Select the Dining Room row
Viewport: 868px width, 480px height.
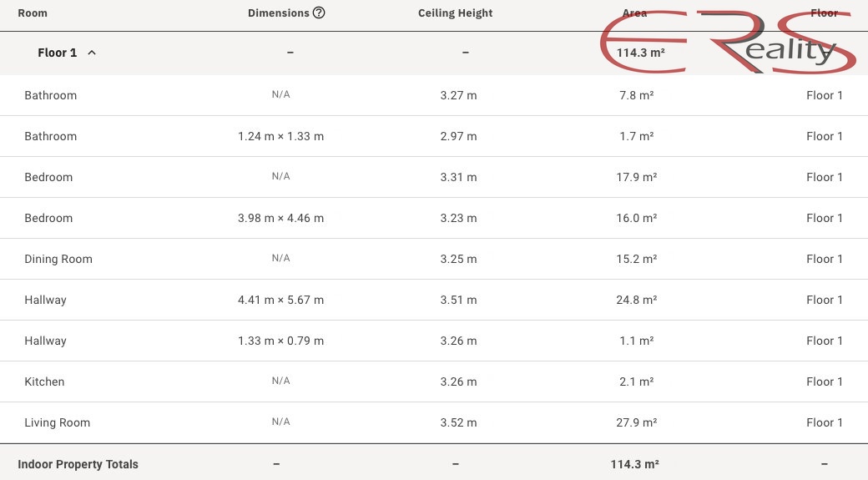pyautogui.click(x=434, y=259)
